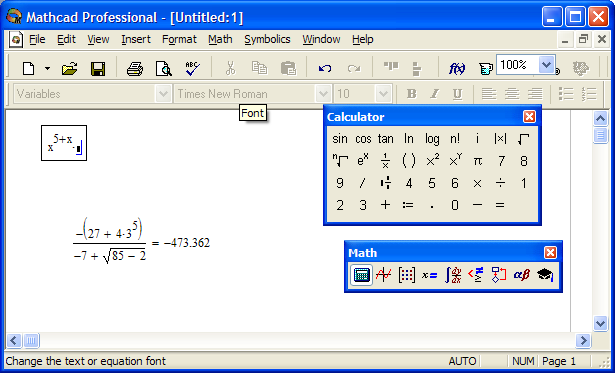615x373 pixels.
Task: Click the Align Down regions icon
Action: (x=417, y=69)
